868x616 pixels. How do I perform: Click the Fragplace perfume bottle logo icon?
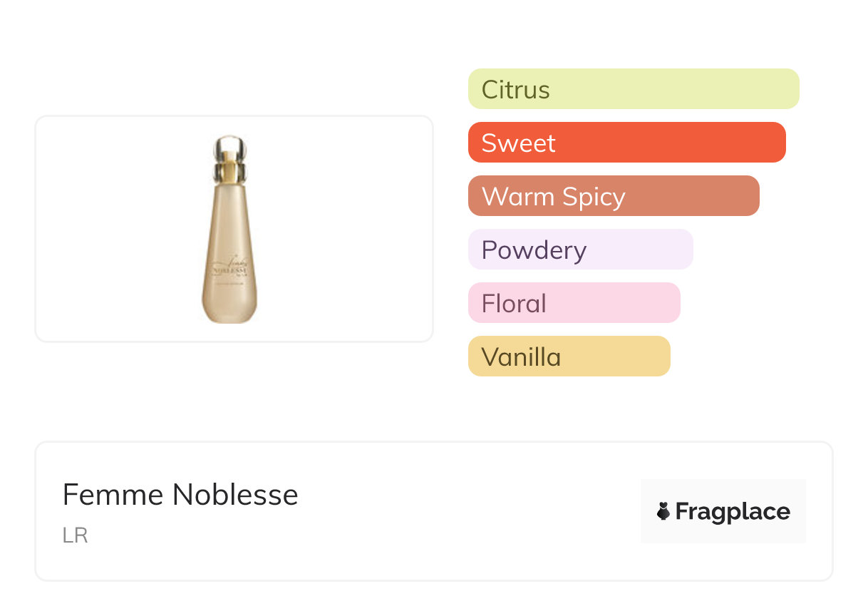(663, 511)
